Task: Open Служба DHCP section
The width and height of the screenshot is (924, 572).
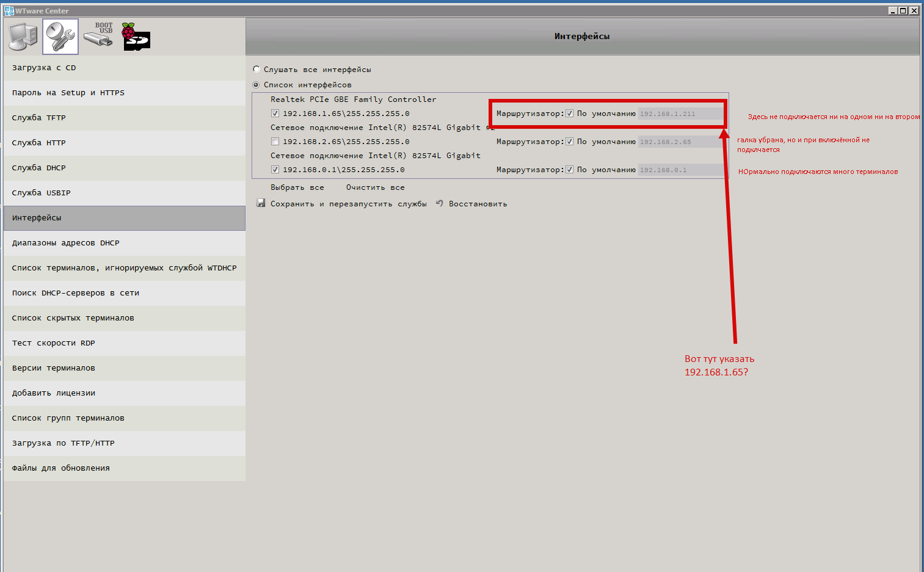Action: 125,168
